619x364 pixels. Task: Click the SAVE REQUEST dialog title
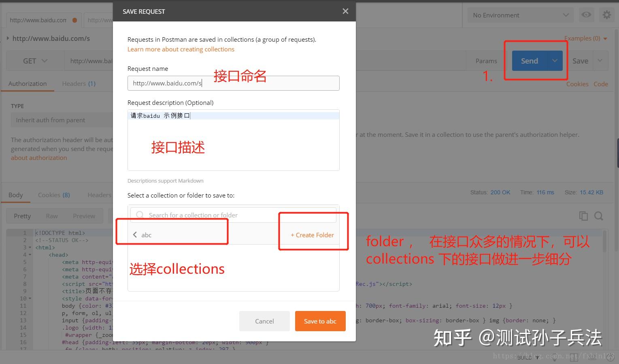(144, 12)
